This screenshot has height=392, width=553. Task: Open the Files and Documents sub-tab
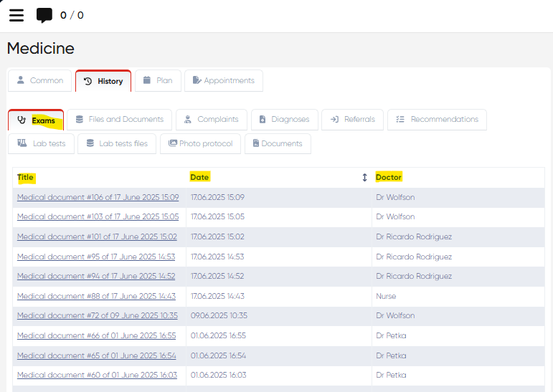[x=119, y=120]
